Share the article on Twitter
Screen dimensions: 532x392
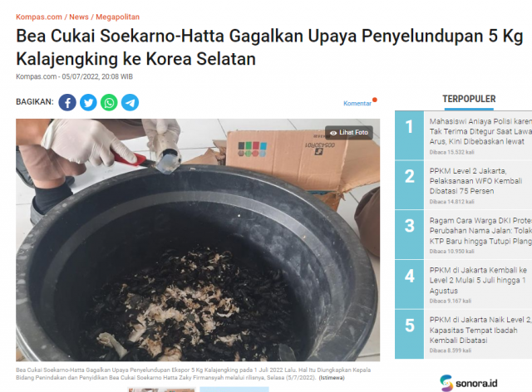(88, 102)
